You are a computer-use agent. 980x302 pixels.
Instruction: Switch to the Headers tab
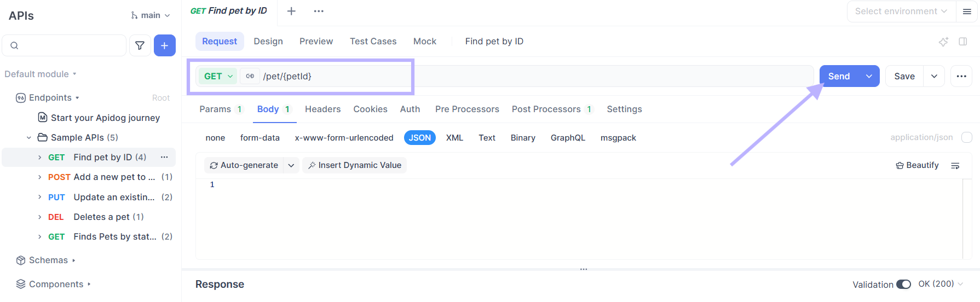322,109
